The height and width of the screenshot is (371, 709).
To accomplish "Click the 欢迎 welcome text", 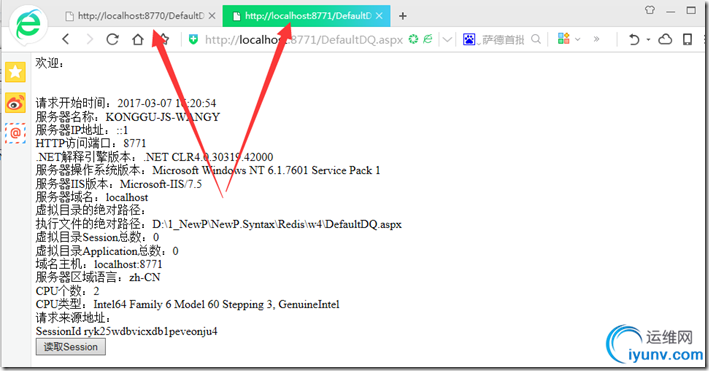I will [x=50, y=63].
